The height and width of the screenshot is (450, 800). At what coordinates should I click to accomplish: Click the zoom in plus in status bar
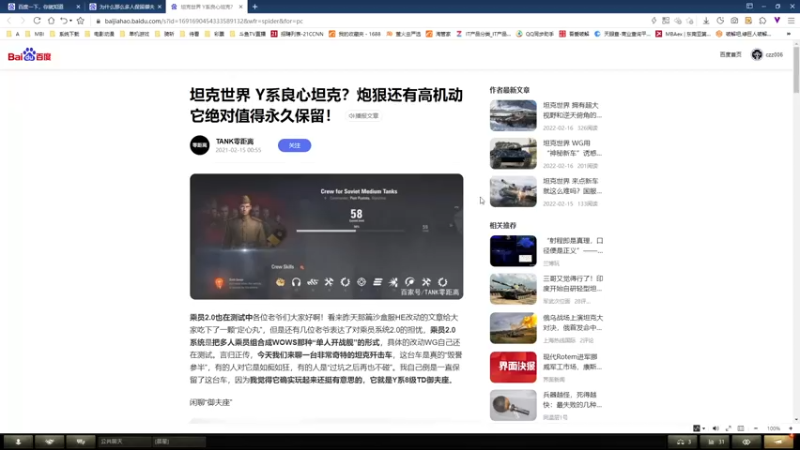coord(791,428)
